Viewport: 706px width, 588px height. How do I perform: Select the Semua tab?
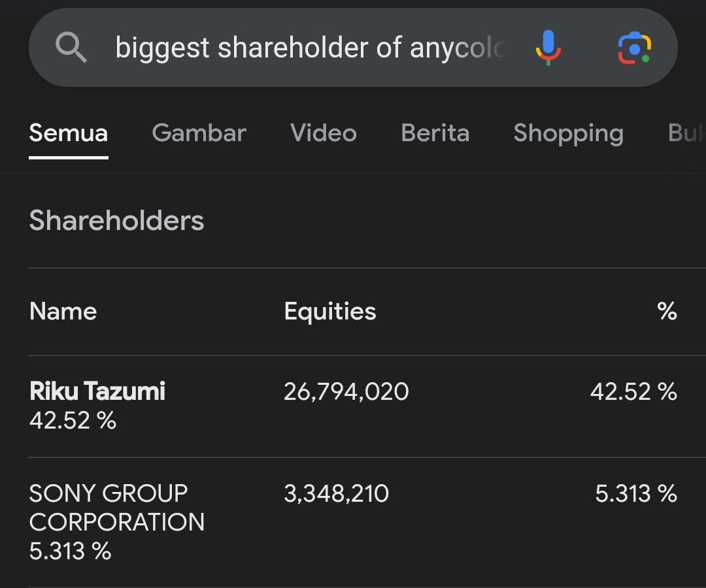(x=69, y=133)
